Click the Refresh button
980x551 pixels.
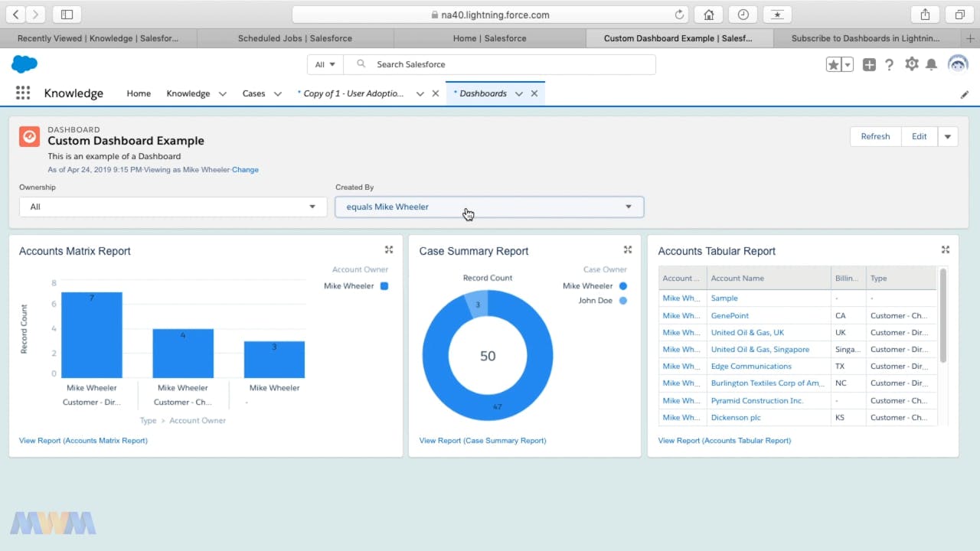[x=875, y=136]
